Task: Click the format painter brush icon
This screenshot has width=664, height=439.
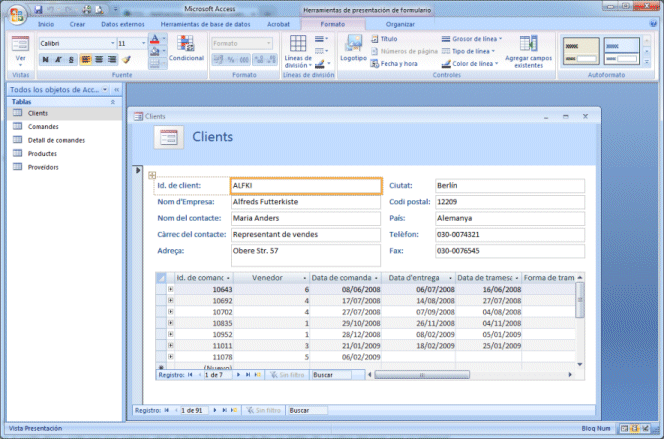Action: pyautogui.click(x=126, y=60)
